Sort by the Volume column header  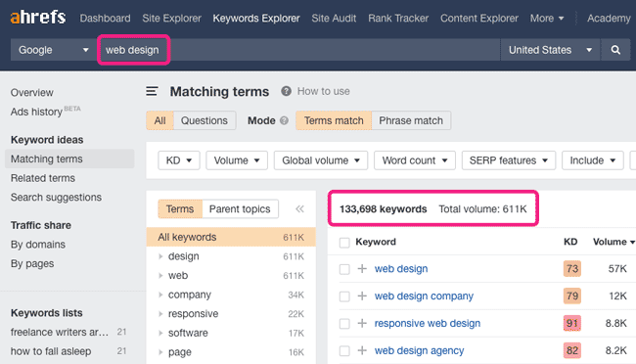click(613, 242)
